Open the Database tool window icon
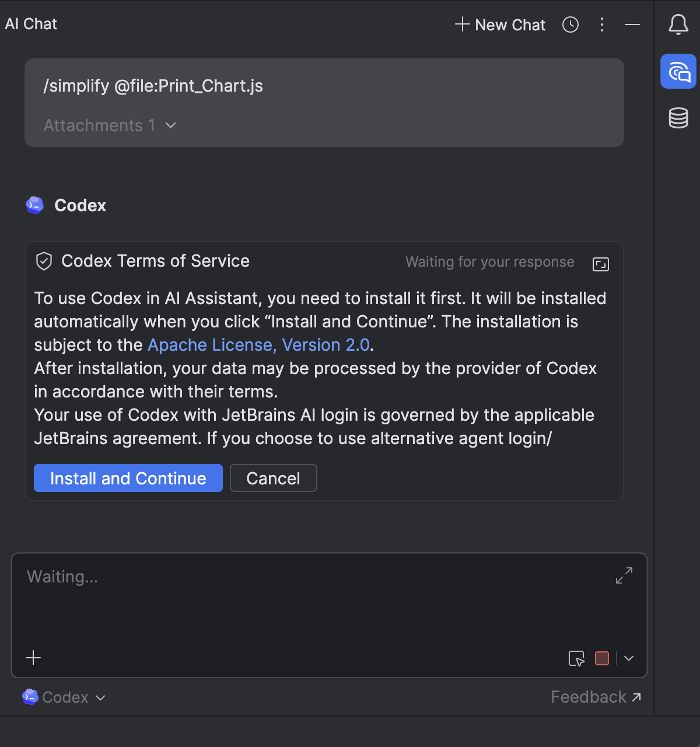The height and width of the screenshot is (747, 700). pyautogui.click(x=678, y=118)
